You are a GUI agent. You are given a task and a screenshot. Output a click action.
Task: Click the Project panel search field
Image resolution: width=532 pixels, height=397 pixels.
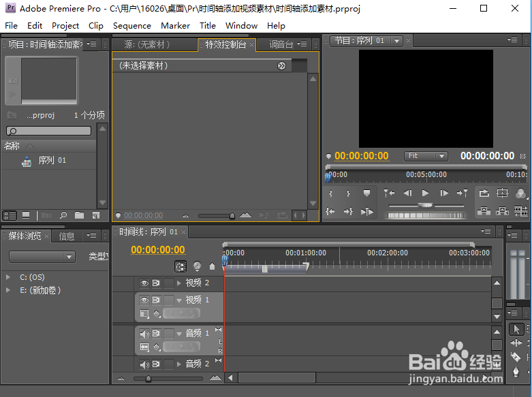tap(48, 131)
